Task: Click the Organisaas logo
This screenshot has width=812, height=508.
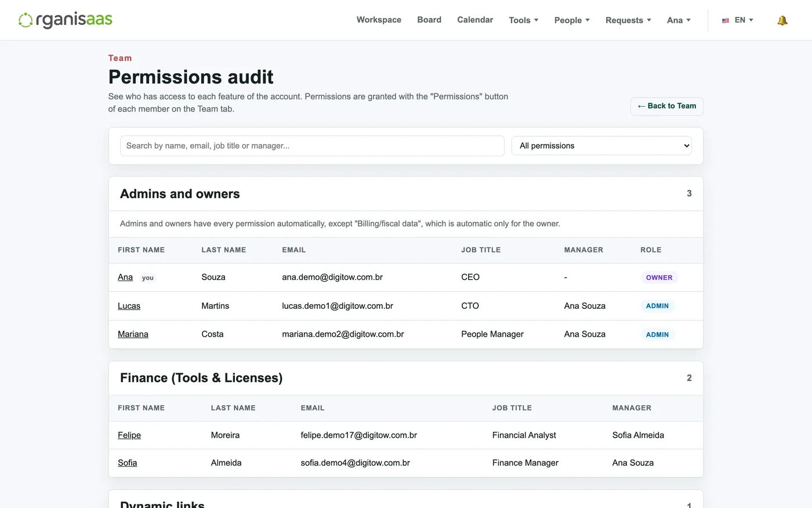Action: coord(66,20)
